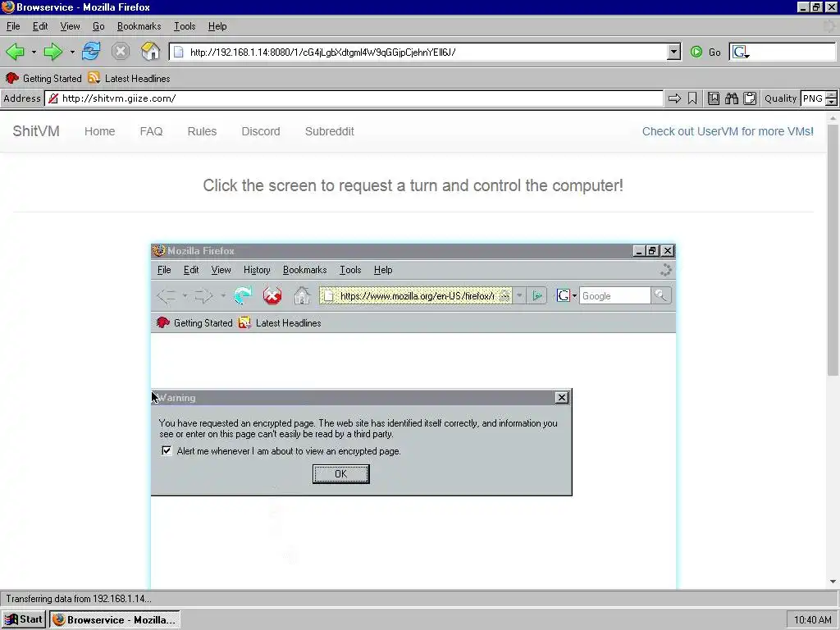Open the Forward history dropdown arrow in outer toolbar
The width and height of the screenshot is (840, 630).
pyautogui.click(x=72, y=52)
